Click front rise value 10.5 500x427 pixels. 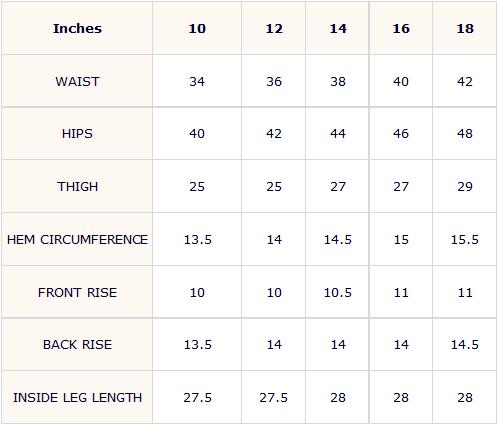[x=337, y=292]
